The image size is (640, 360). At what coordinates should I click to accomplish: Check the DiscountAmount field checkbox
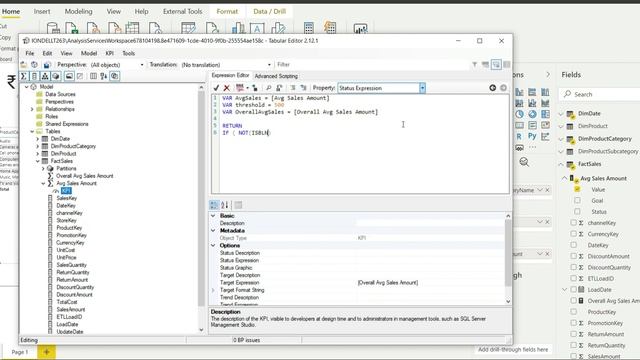pyautogui.click(x=573, y=256)
